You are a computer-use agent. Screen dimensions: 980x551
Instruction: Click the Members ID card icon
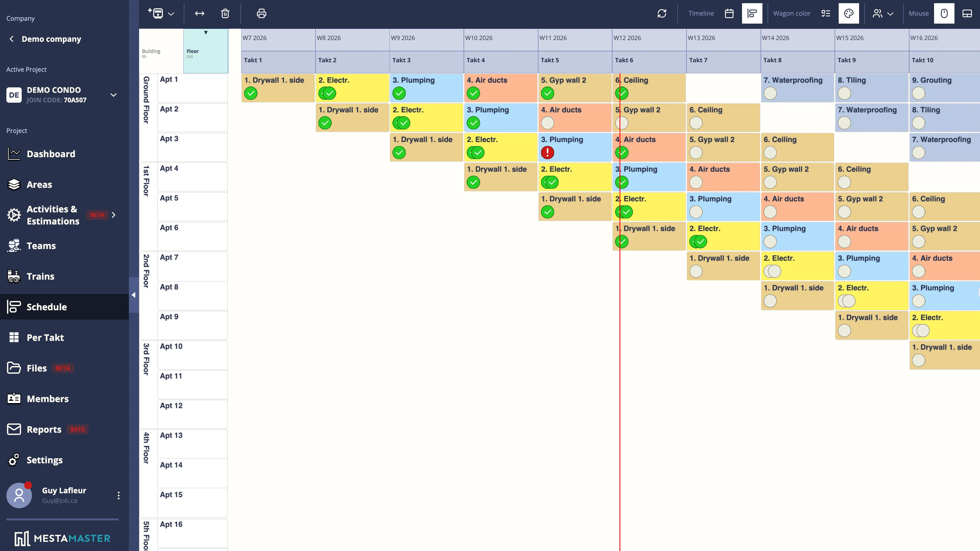[x=14, y=399]
